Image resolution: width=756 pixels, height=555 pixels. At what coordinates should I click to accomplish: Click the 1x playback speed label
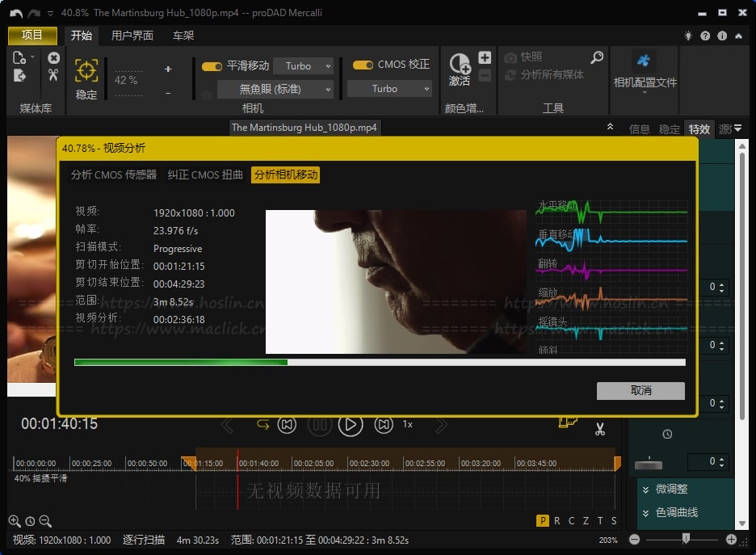click(x=407, y=424)
